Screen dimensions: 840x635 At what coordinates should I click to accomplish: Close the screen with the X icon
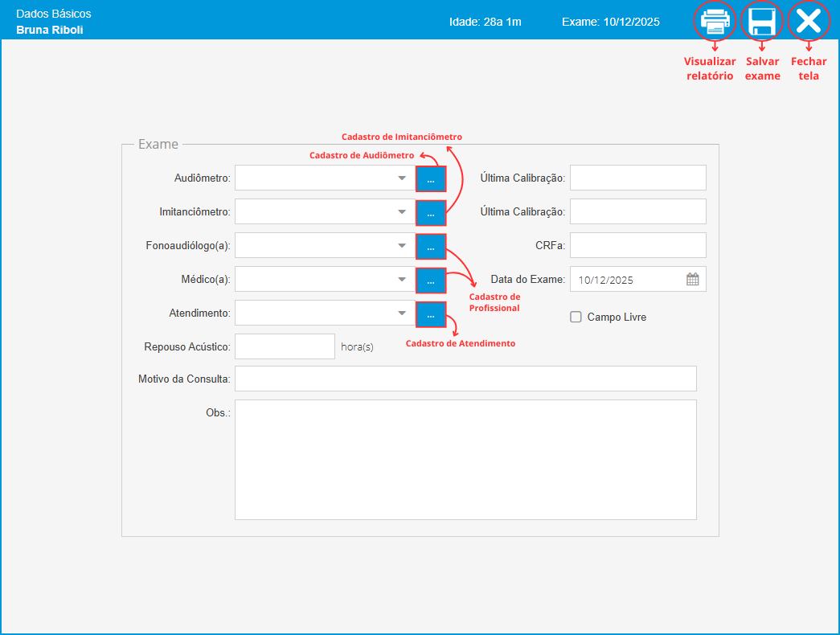click(x=808, y=22)
